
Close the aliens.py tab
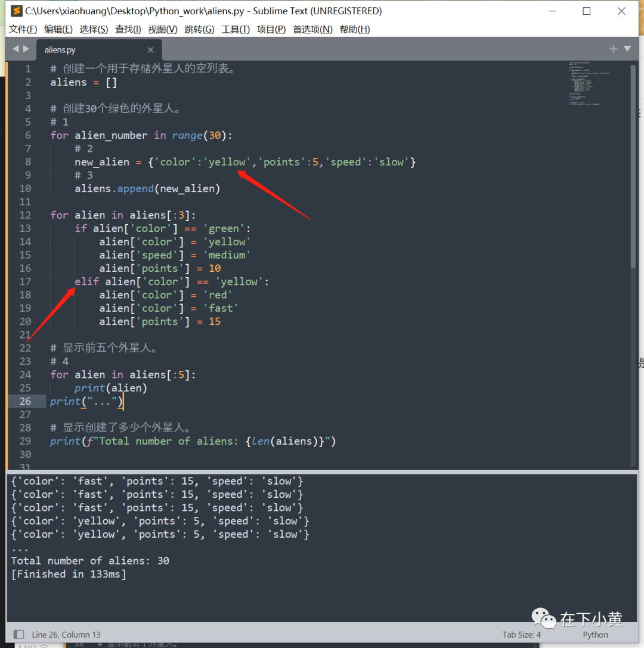pos(150,49)
